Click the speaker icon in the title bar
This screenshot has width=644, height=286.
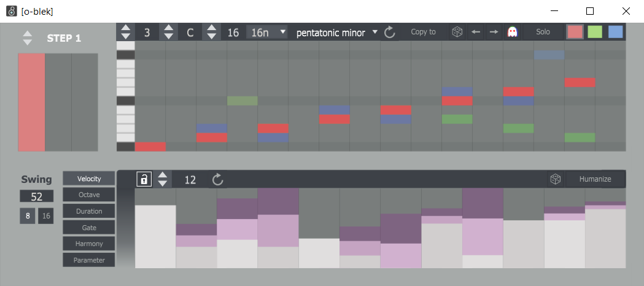click(x=11, y=11)
